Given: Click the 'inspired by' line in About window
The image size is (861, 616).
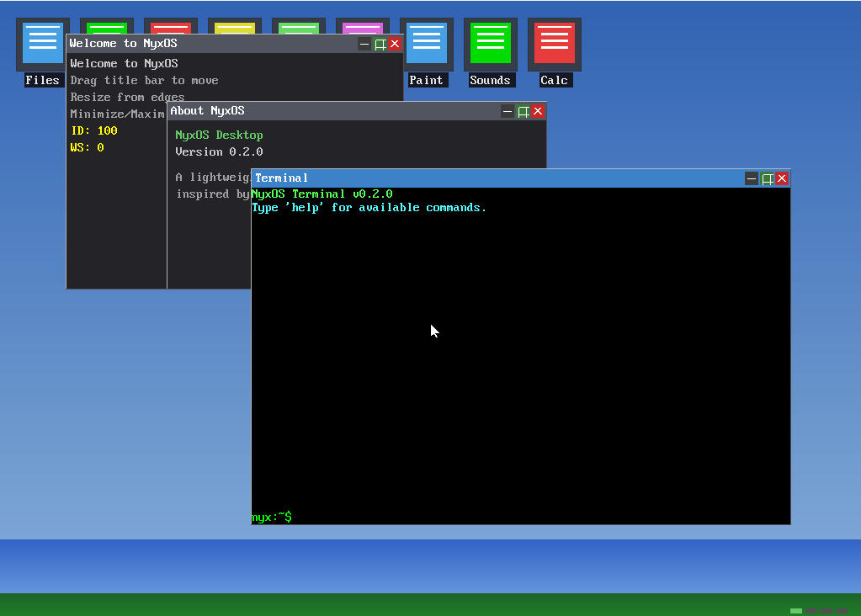Looking at the screenshot, I should (213, 194).
